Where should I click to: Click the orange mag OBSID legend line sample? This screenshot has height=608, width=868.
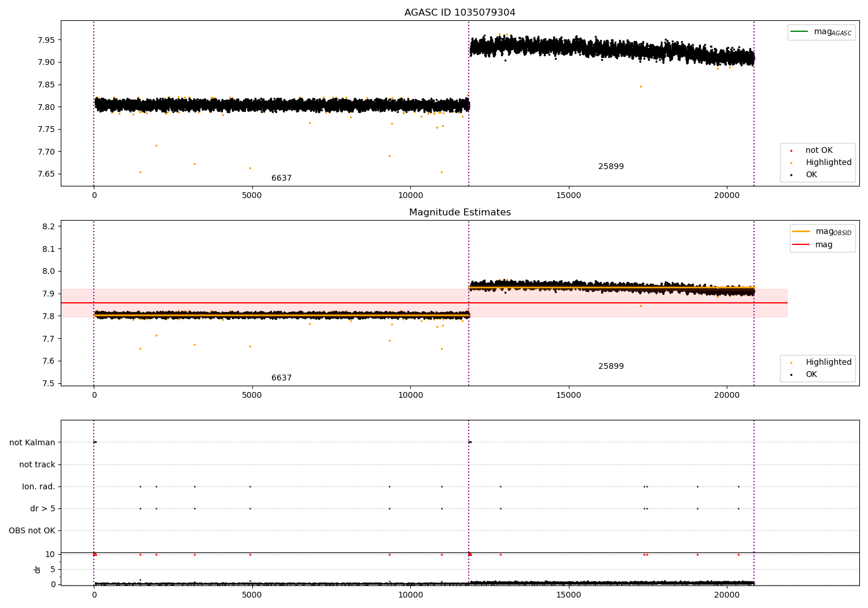(x=801, y=231)
